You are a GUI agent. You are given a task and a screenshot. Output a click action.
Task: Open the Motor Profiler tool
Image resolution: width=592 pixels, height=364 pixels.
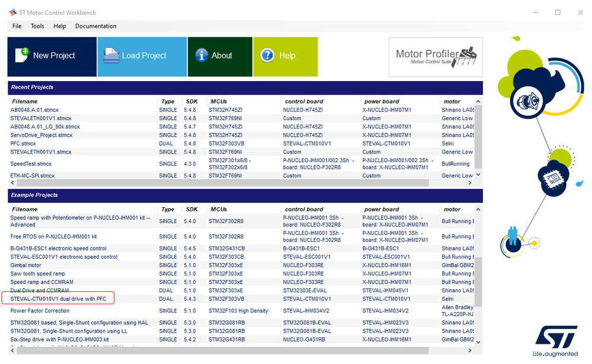436,57
